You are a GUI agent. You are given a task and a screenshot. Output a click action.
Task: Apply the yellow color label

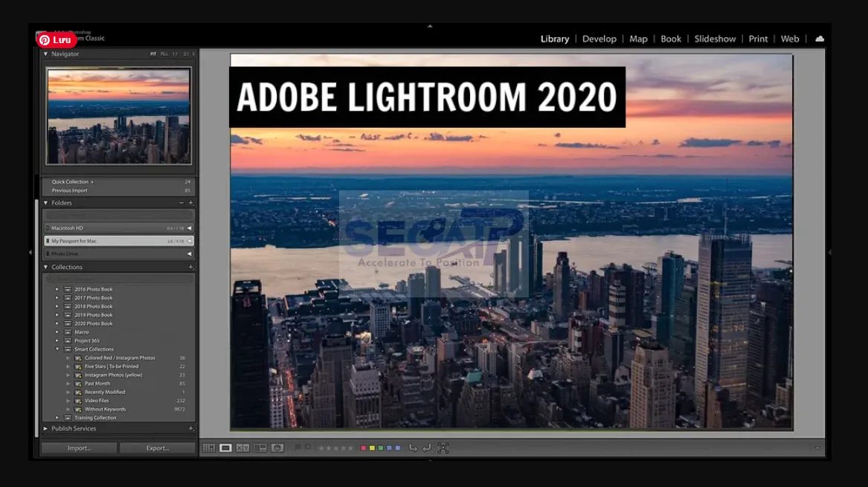point(372,448)
